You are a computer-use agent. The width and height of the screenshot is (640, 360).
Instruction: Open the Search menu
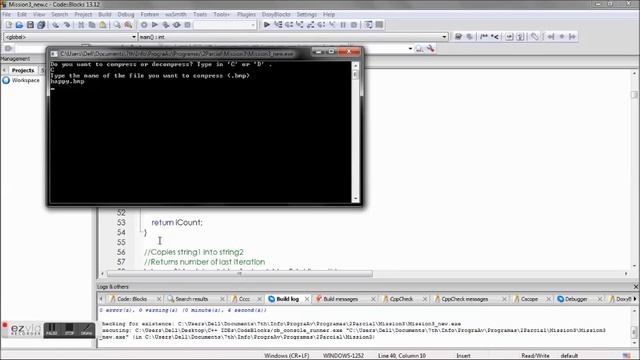(60, 14)
